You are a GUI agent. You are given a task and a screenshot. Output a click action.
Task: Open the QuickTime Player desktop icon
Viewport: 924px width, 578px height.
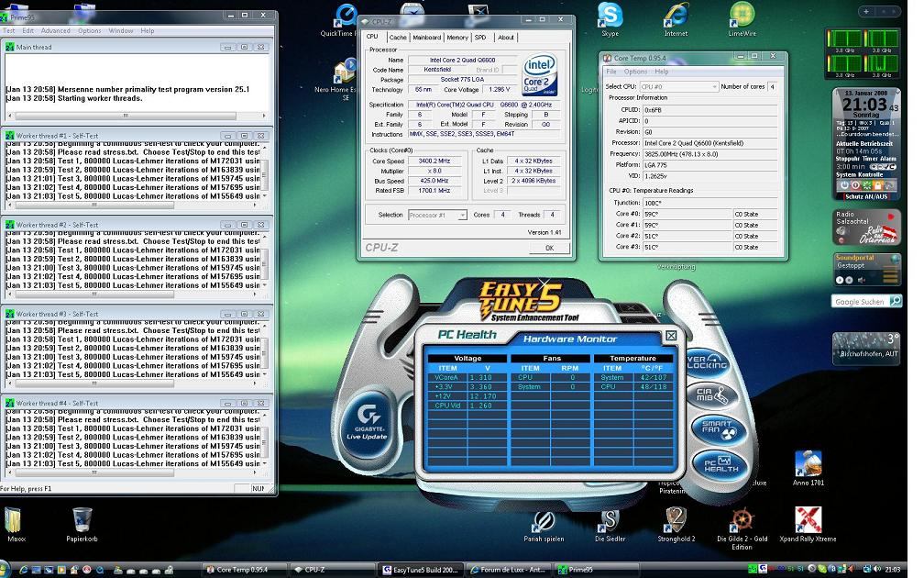[x=344, y=19]
